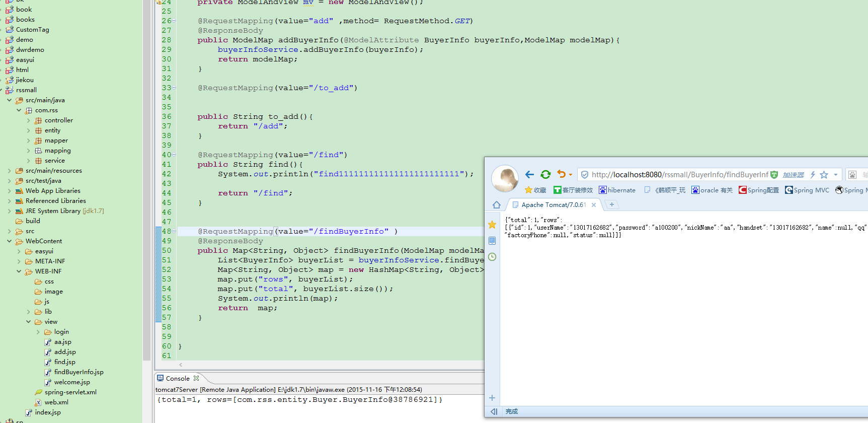Click the security shield in address bar
Image resolution: width=868 pixels, height=423 pixels.
(585, 175)
